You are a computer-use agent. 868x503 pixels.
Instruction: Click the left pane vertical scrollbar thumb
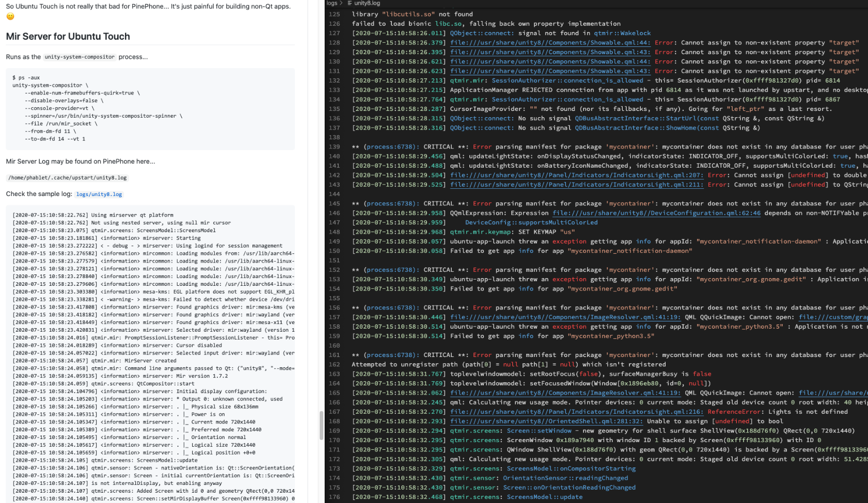click(x=321, y=425)
